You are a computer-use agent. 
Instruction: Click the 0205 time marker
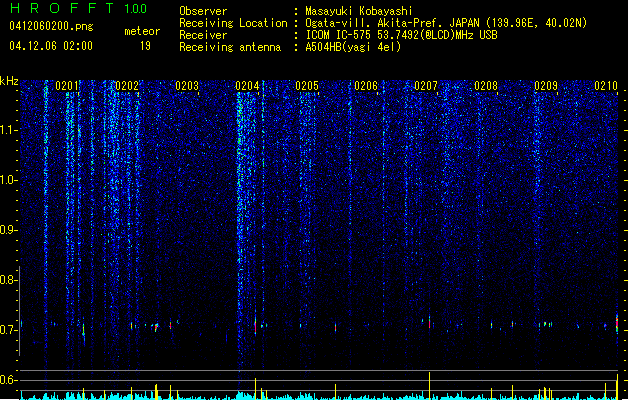coord(307,86)
